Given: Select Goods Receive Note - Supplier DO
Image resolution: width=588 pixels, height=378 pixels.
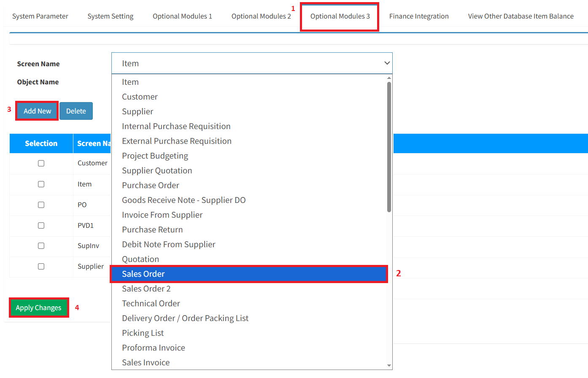Looking at the screenshot, I should [x=183, y=200].
